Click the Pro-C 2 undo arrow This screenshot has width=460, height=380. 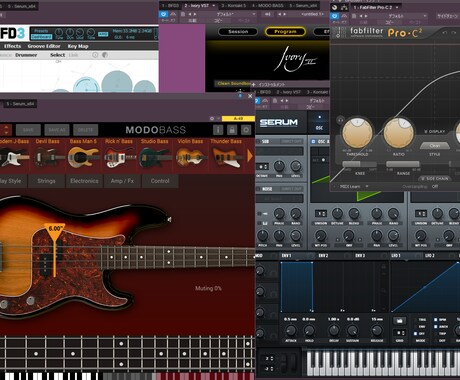point(444,33)
